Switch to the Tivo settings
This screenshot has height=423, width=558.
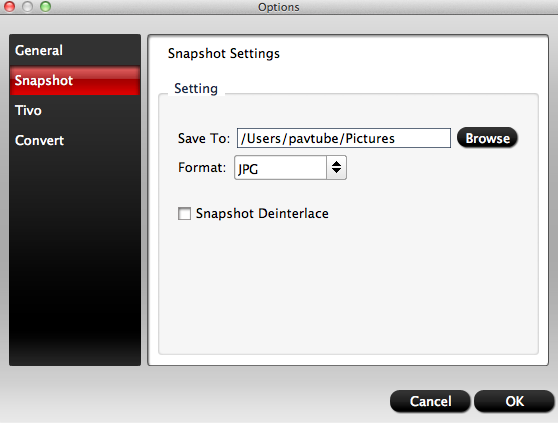click(x=75, y=110)
